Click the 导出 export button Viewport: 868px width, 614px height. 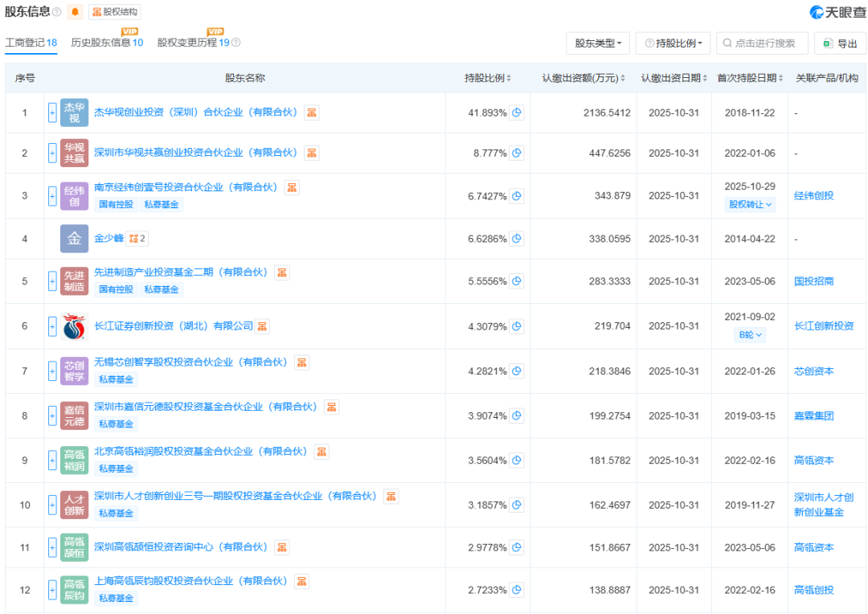tap(840, 43)
